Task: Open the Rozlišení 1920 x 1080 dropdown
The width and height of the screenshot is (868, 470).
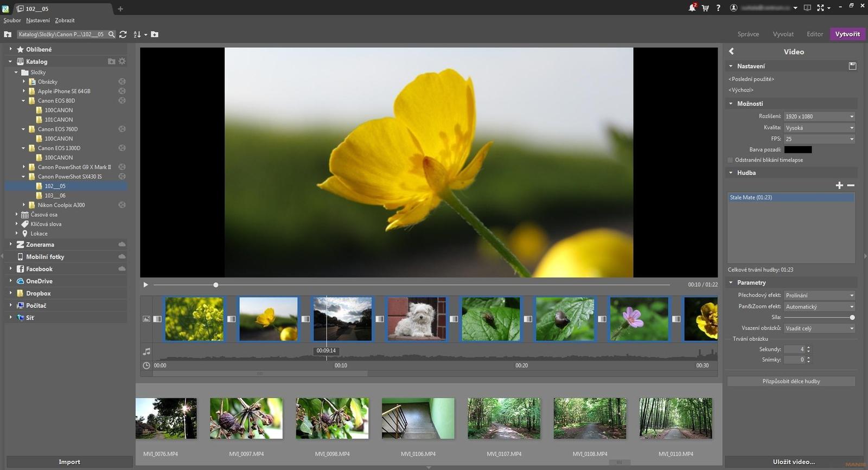Action: (819, 117)
